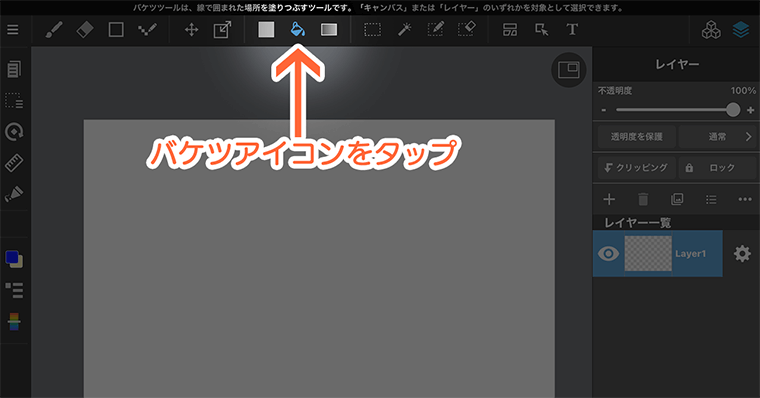Select the Magic Wand tool
Screen dimensions: 760x398
pos(404,30)
